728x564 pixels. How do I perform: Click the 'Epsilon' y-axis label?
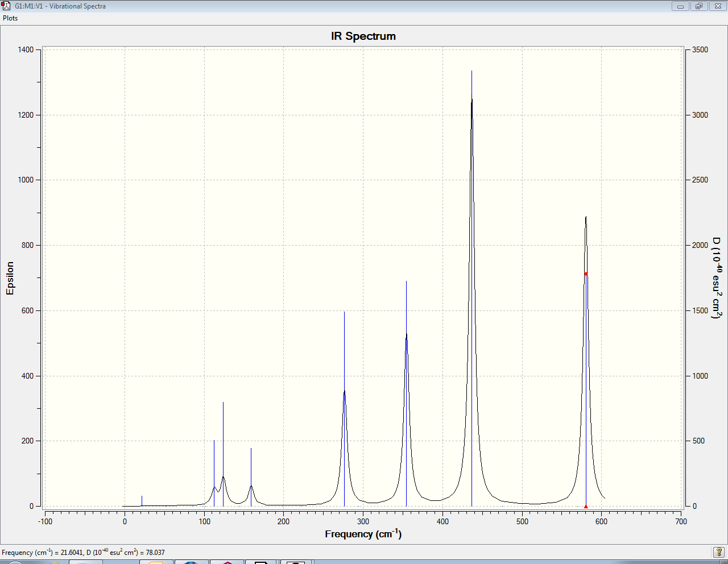[10, 278]
